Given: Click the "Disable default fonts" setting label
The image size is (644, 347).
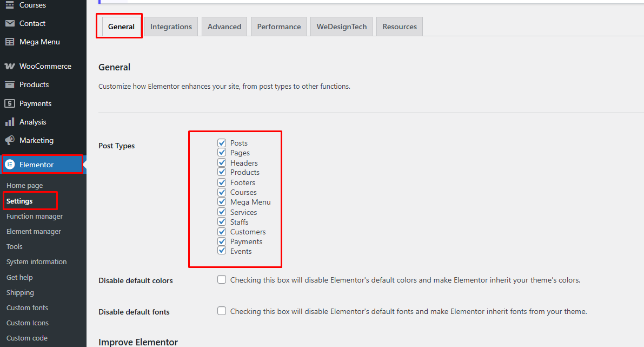Looking at the screenshot, I should tap(134, 312).
